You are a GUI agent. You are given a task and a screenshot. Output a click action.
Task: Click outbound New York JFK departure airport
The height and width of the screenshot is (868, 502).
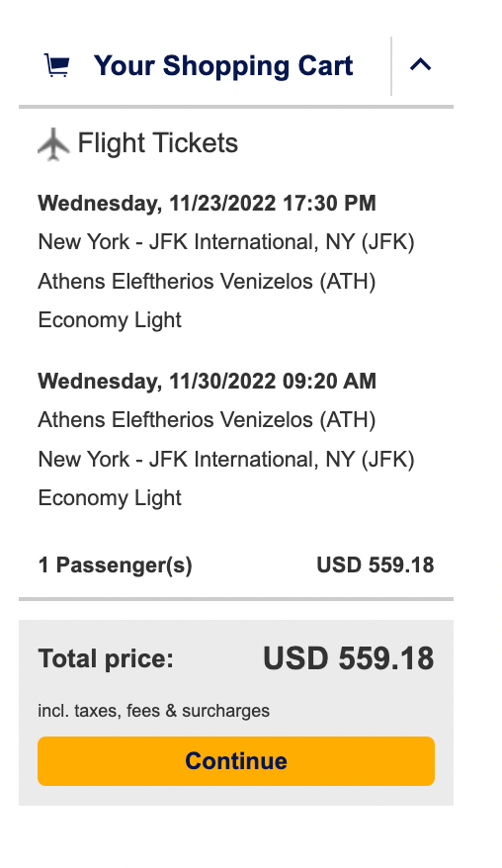pos(226,242)
